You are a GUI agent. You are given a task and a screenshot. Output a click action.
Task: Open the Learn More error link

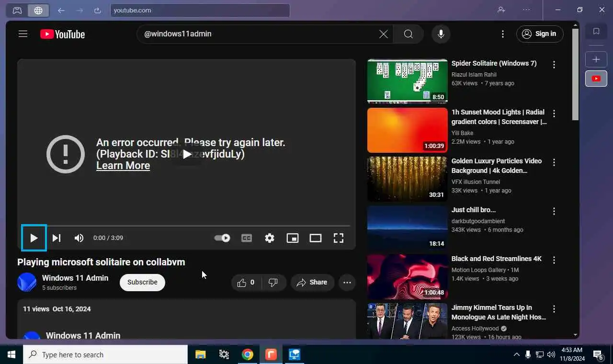(123, 166)
